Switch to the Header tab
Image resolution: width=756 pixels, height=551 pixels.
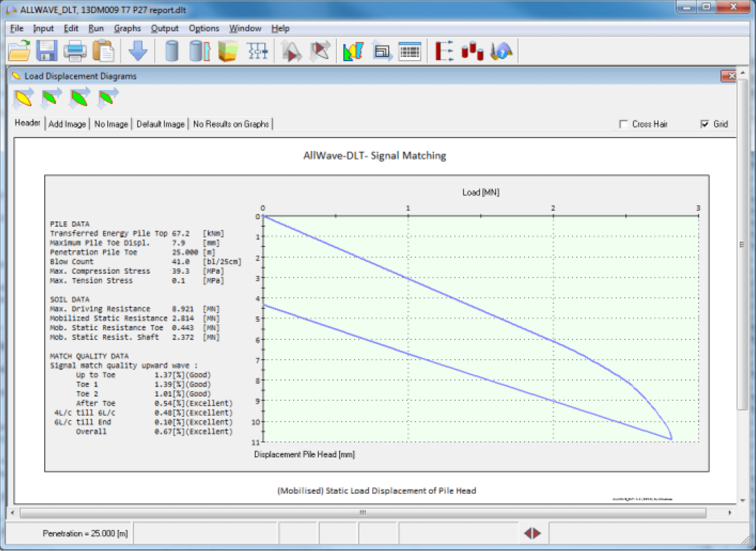27,123
